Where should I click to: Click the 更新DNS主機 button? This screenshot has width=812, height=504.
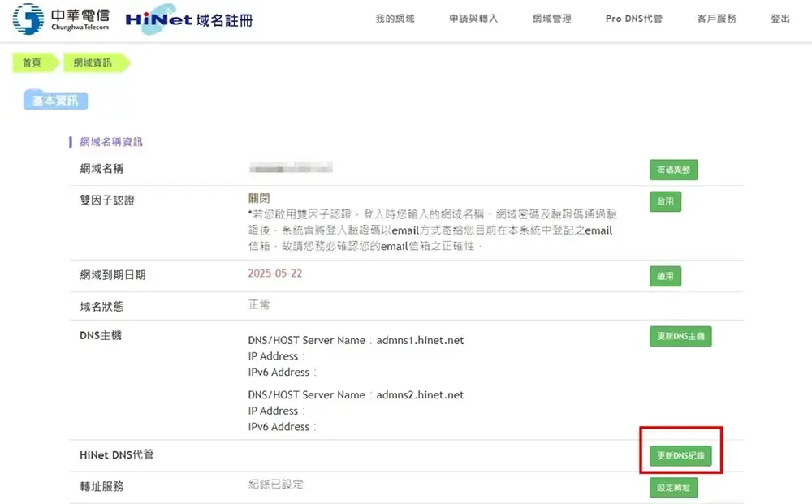(x=680, y=336)
